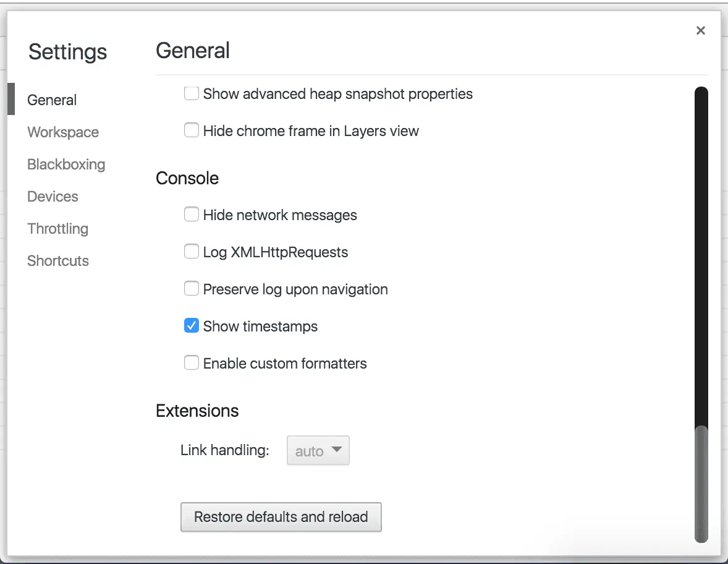The image size is (728, 564).
Task: Open the Devices settings tab
Action: pos(53,197)
